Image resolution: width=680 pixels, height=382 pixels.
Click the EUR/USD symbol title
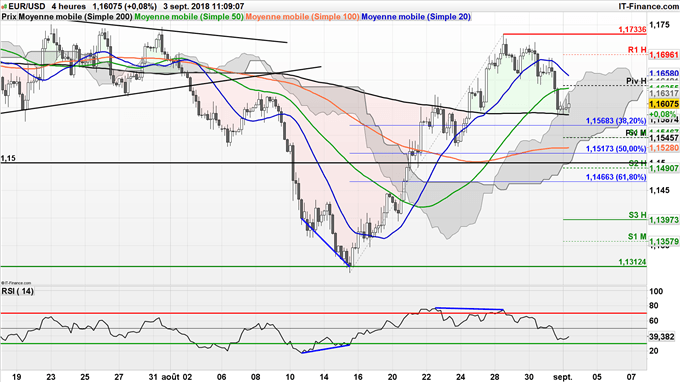pos(26,7)
